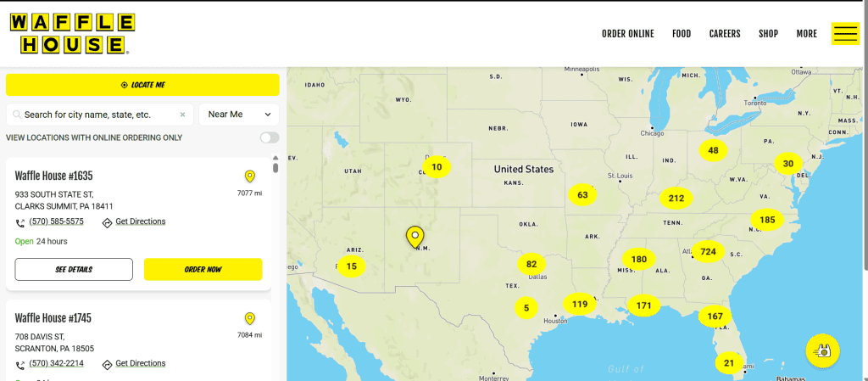Viewport: 868px width, 381px height.
Task: Open the floating order cart button
Action: tap(821, 350)
